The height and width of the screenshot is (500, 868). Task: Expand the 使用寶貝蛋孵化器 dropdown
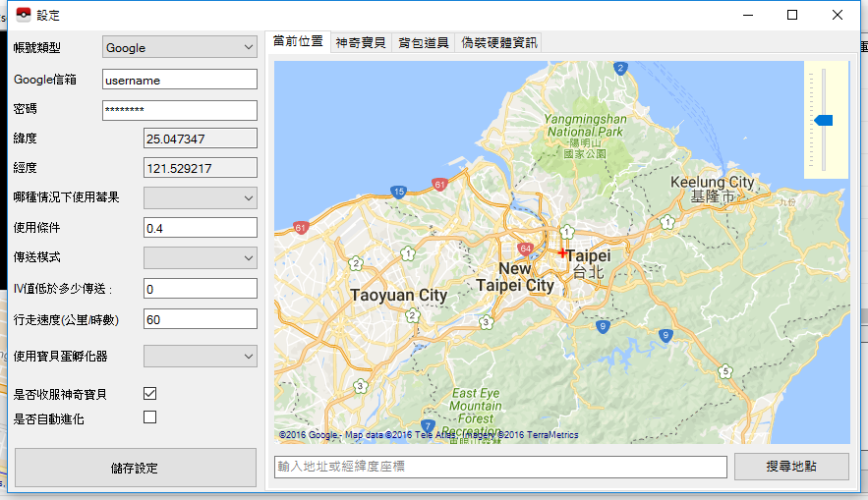(201, 356)
